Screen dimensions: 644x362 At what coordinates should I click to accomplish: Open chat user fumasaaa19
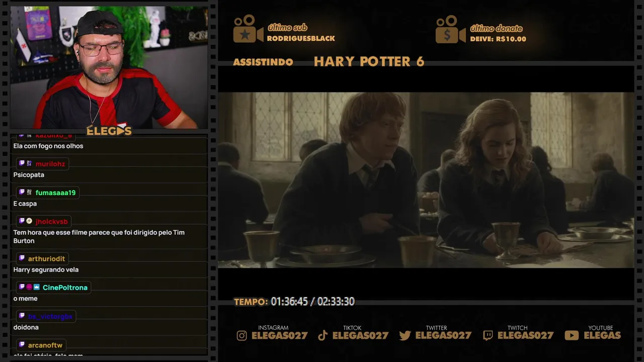tap(55, 193)
